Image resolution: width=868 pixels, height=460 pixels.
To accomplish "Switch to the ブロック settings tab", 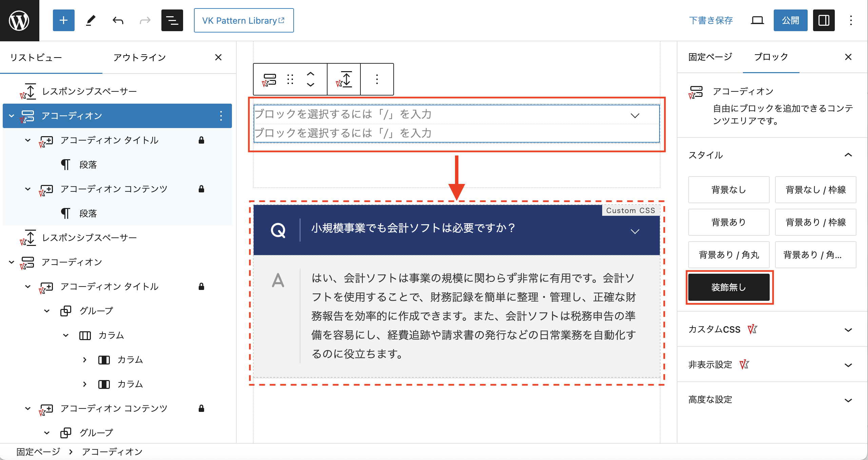I will (x=771, y=57).
